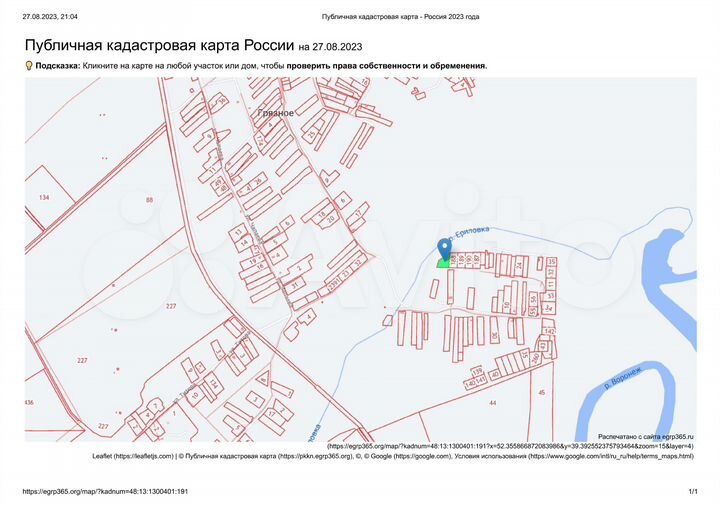Click the 'Грязное' village label

pyautogui.click(x=275, y=113)
